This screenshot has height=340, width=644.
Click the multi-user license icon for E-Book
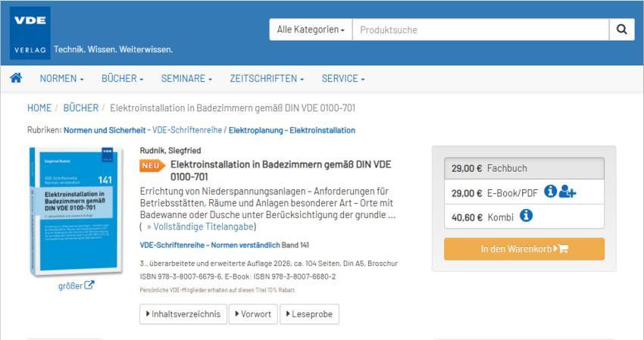pos(567,192)
